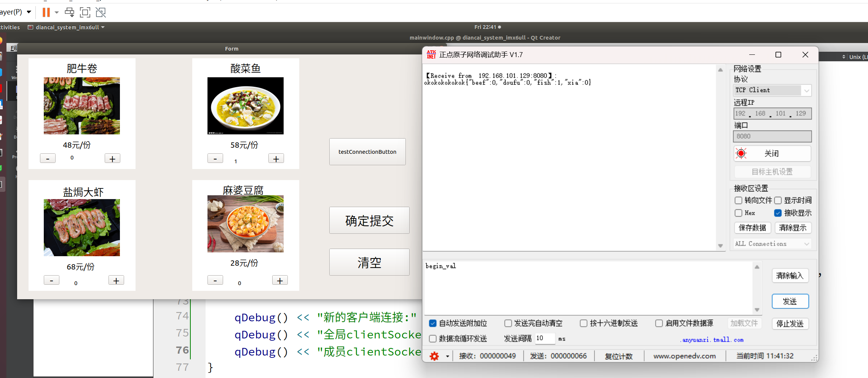Click the 远程IP address field
868x378 pixels.
(772, 113)
